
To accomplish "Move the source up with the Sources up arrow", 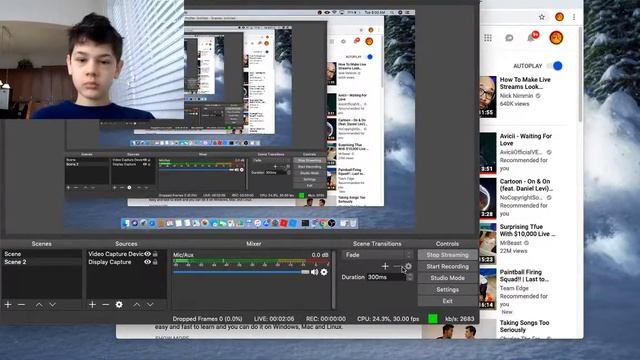I will tap(137, 304).
